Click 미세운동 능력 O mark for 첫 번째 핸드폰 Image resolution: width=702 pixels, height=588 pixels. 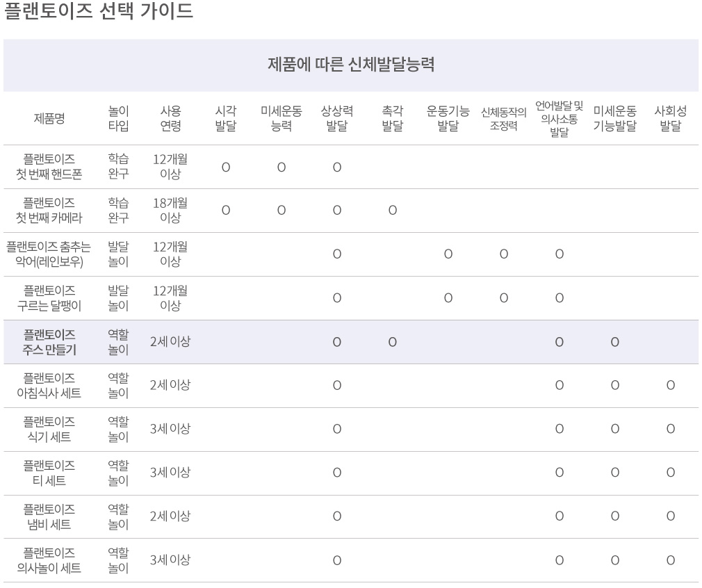(x=281, y=168)
